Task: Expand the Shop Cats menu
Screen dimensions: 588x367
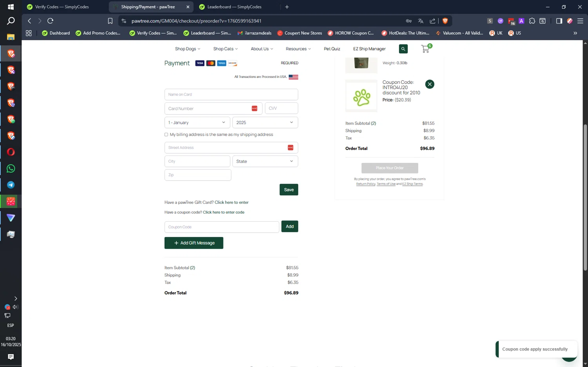Action: pyautogui.click(x=225, y=49)
